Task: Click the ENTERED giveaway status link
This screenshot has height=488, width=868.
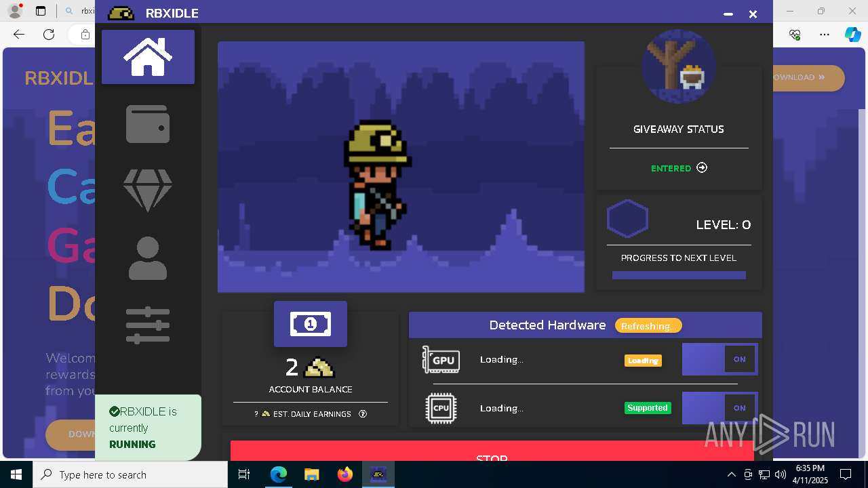Action: tap(671, 168)
